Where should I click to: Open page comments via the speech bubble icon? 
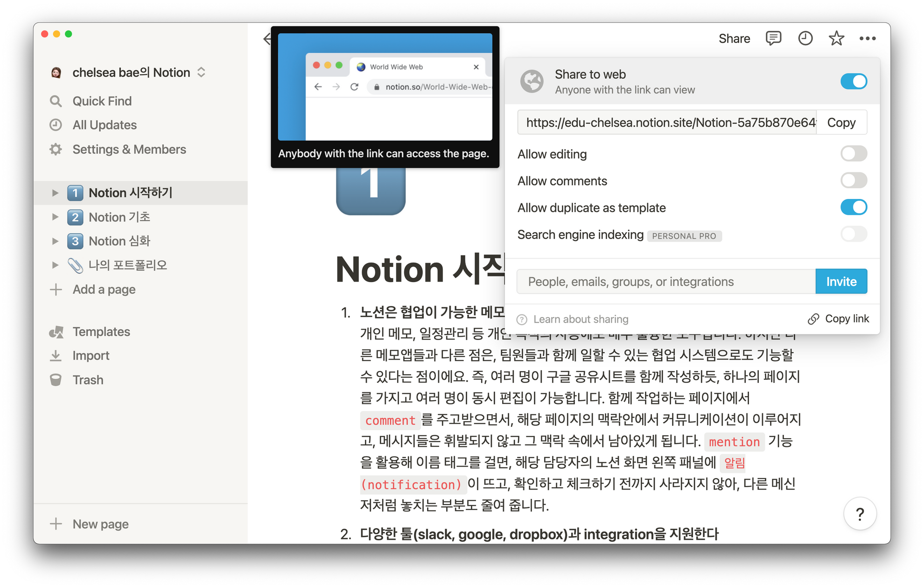coord(773,38)
